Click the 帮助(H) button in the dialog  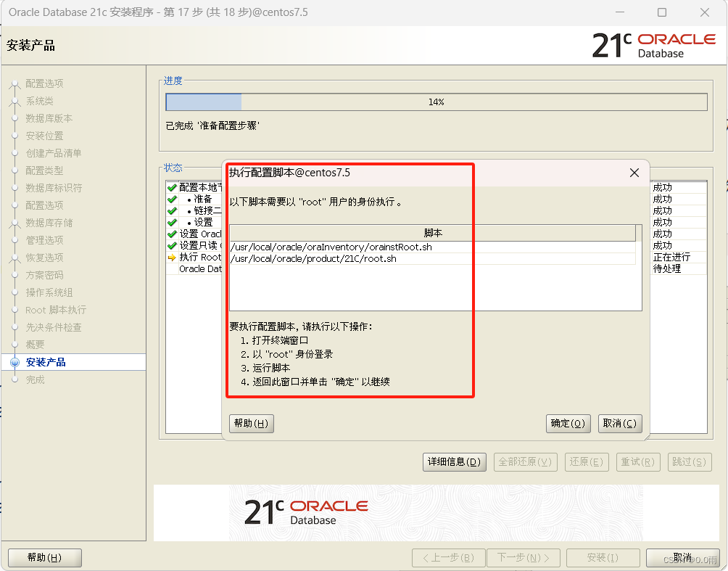click(x=251, y=423)
